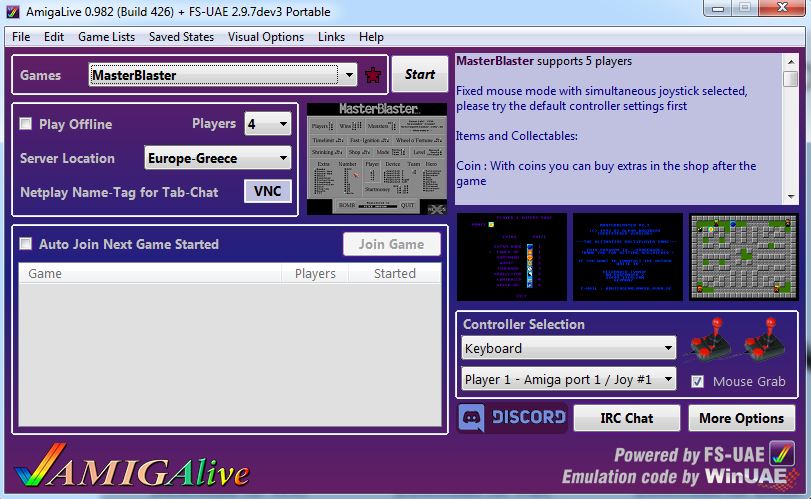Image resolution: width=811 pixels, height=499 pixels.
Task: Click the red star favorite icon
Action: pos(374,75)
